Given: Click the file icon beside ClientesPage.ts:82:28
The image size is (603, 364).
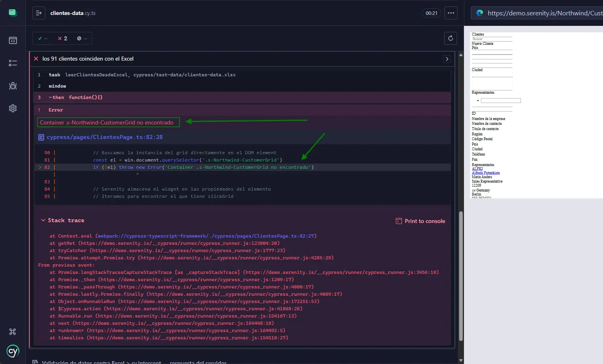Looking at the screenshot, I should [x=41, y=137].
